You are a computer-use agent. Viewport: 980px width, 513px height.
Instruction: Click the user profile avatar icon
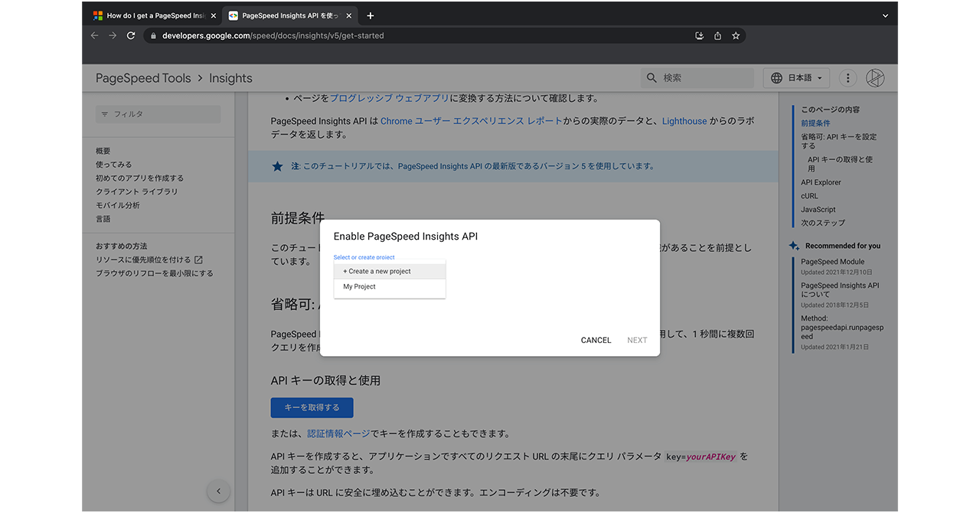click(875, 78)
